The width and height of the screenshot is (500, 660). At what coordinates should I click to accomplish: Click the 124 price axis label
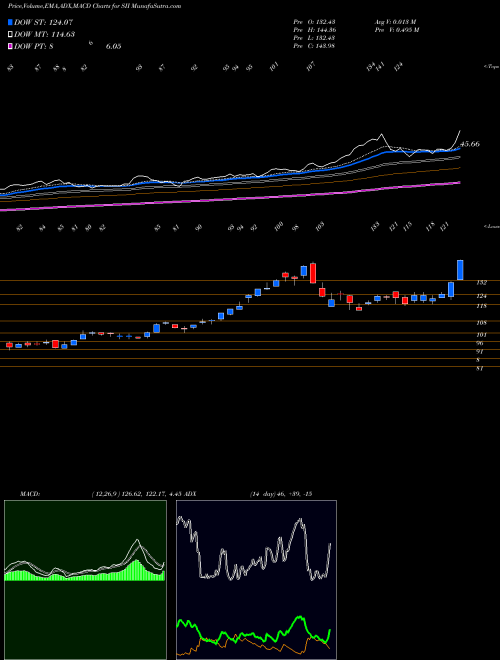(x=481, y=296)
